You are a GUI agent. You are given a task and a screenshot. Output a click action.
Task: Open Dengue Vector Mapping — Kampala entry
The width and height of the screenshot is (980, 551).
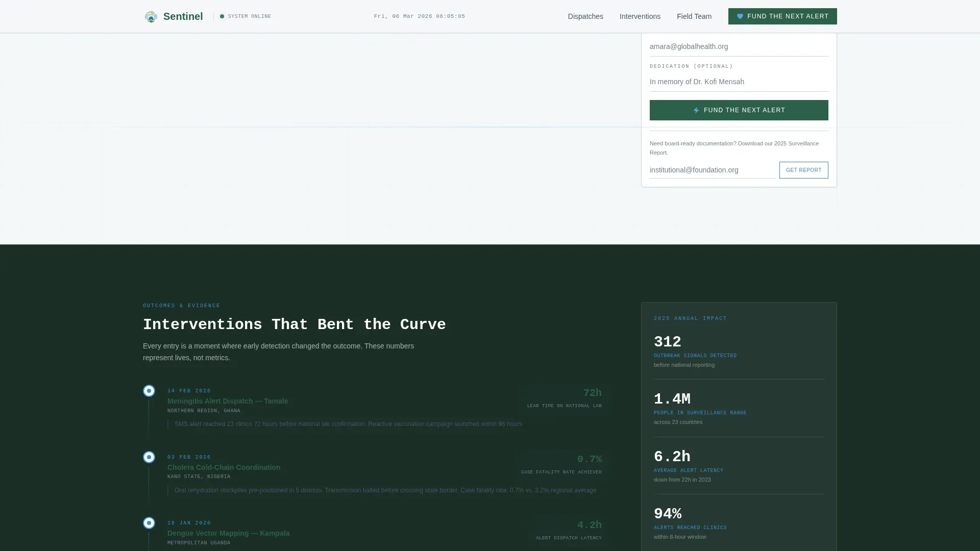pyautogui.click(x=228, y=533)
